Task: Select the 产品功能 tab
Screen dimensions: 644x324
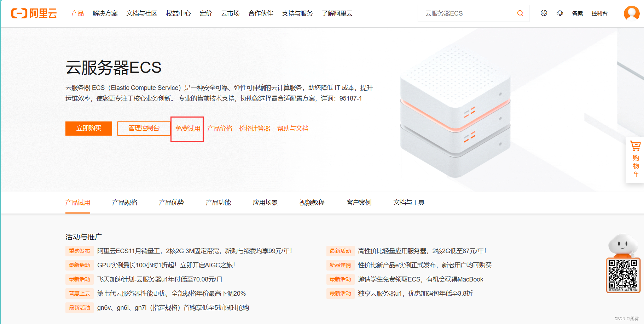Action: [218, 203]
